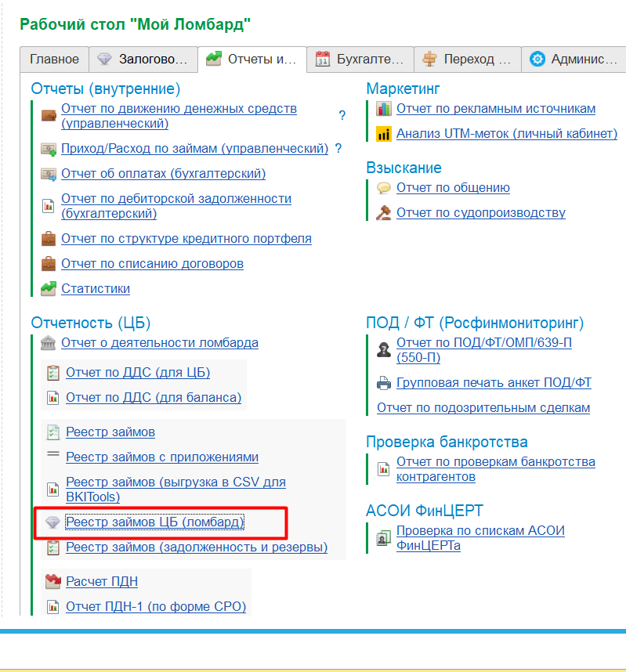Click the red arrow chart icon by Расчет ПДН

[x=53, y=581]
